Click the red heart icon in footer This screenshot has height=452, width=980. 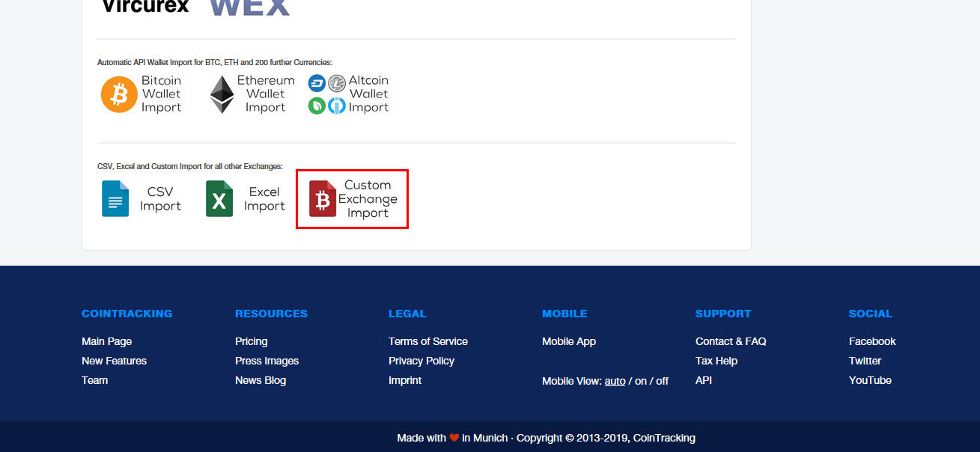[x=454, y=438]
